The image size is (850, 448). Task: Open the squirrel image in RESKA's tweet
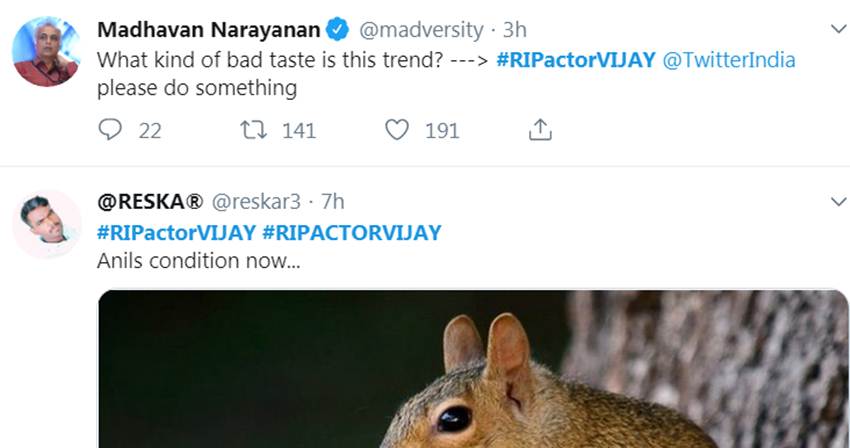(472, 370)
